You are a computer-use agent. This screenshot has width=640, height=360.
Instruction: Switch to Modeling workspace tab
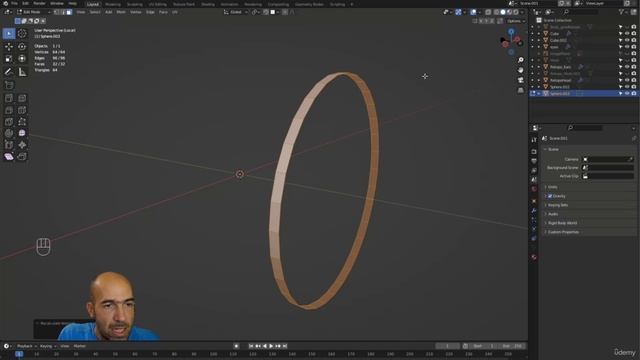113,4
